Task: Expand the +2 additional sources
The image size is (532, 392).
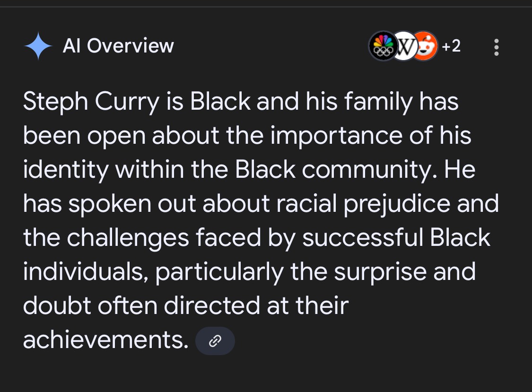Action: [x=451, y=46]
